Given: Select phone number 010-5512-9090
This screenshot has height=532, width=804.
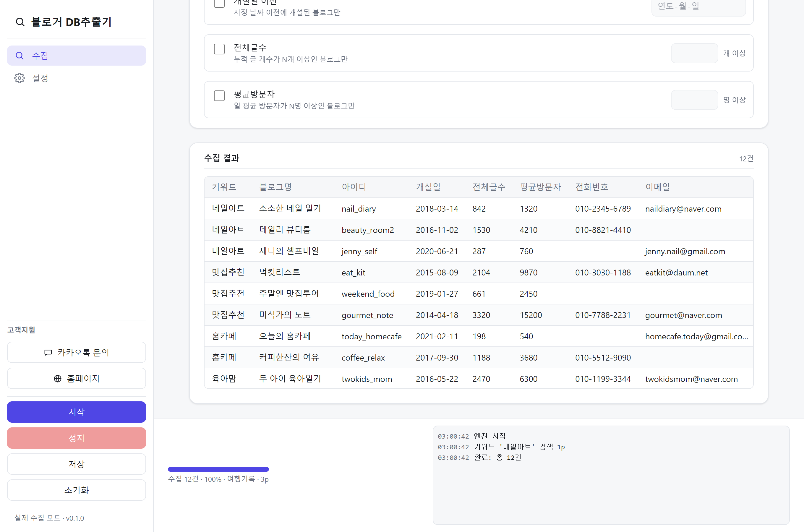Looking at the screenshot, I should click(603, 358).
